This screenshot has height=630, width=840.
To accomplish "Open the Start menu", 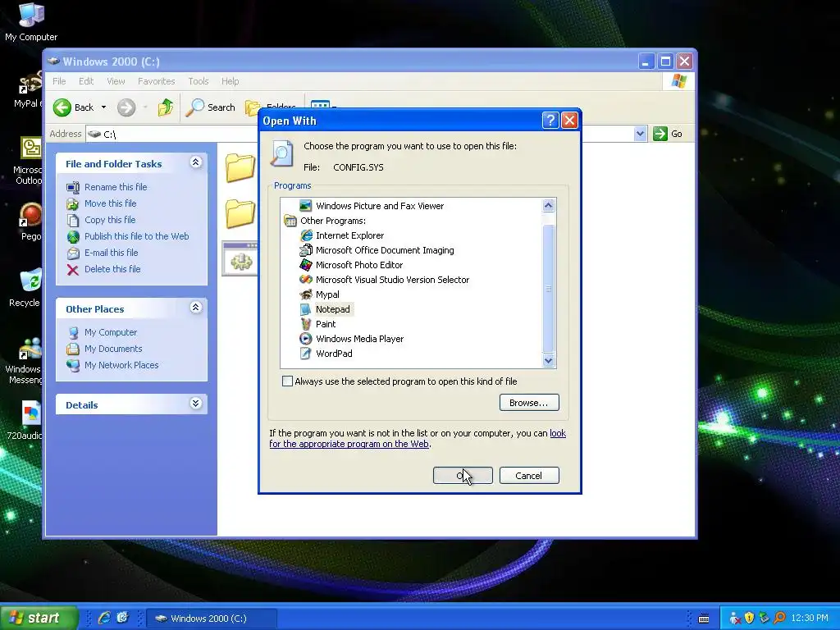I will coord(39,618).
